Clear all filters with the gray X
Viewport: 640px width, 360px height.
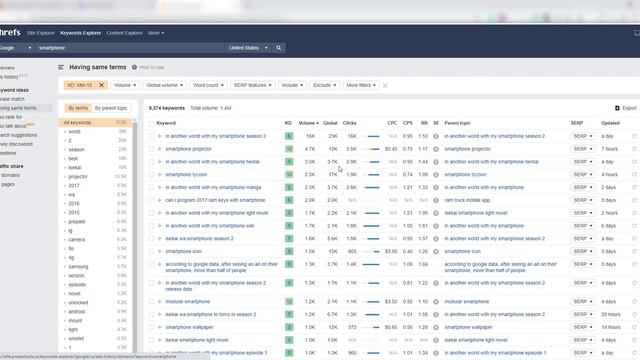[x=385, y=86]
